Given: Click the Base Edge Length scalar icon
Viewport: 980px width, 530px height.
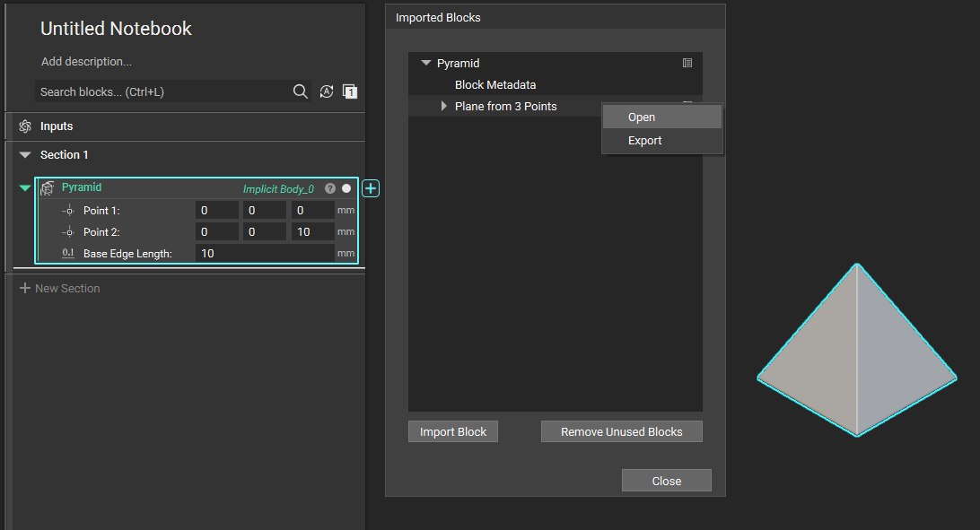Looking at the screenshot, I should click(x=68, y=253).
